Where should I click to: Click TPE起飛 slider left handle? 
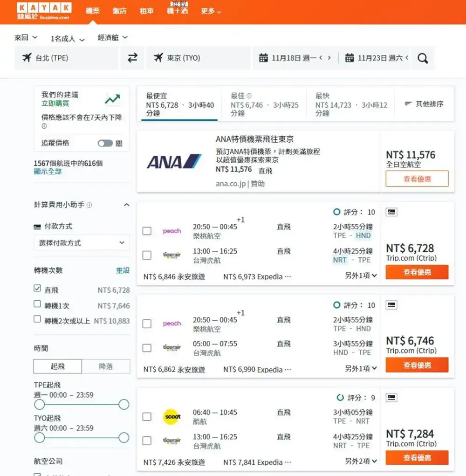click(x=40, y=405)
